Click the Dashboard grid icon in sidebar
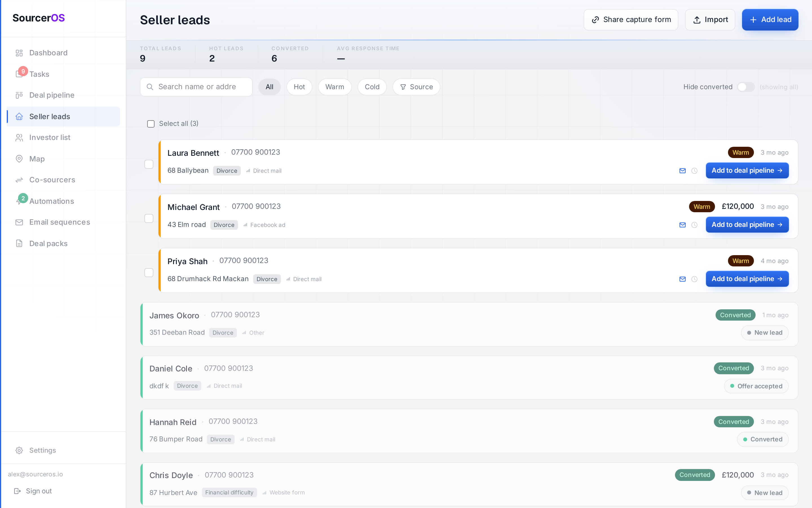Viewport: 812px width, 508px height. 19,53
